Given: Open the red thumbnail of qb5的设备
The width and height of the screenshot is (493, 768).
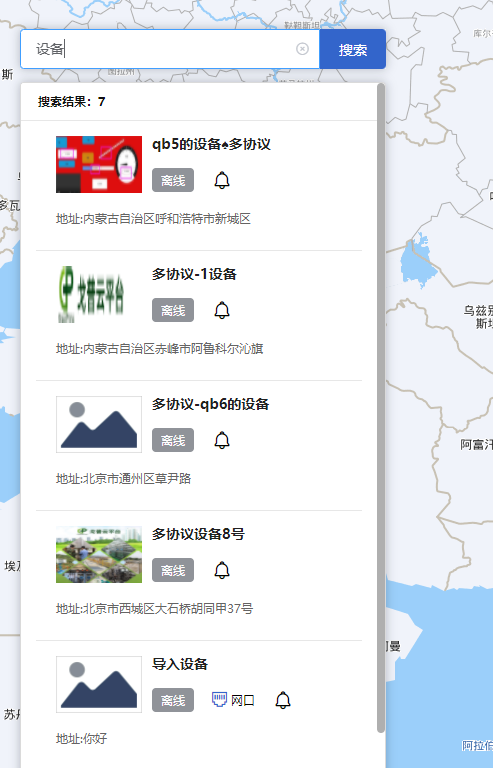Looking at the screenshot, I should click(x=99, y=165).
